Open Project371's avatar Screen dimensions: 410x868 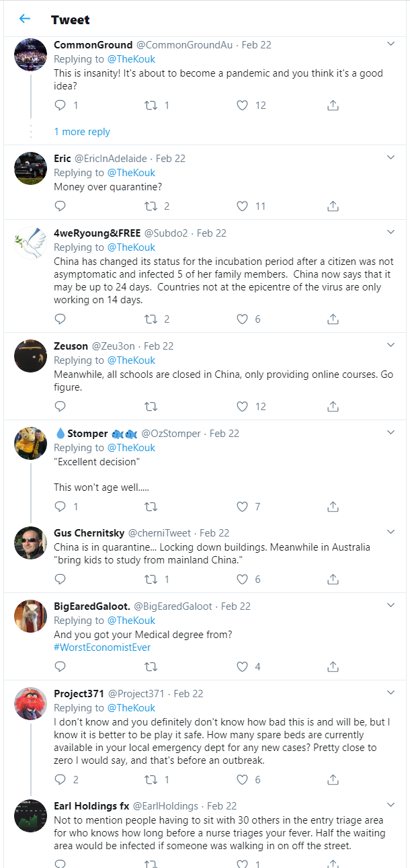point(30,703)
